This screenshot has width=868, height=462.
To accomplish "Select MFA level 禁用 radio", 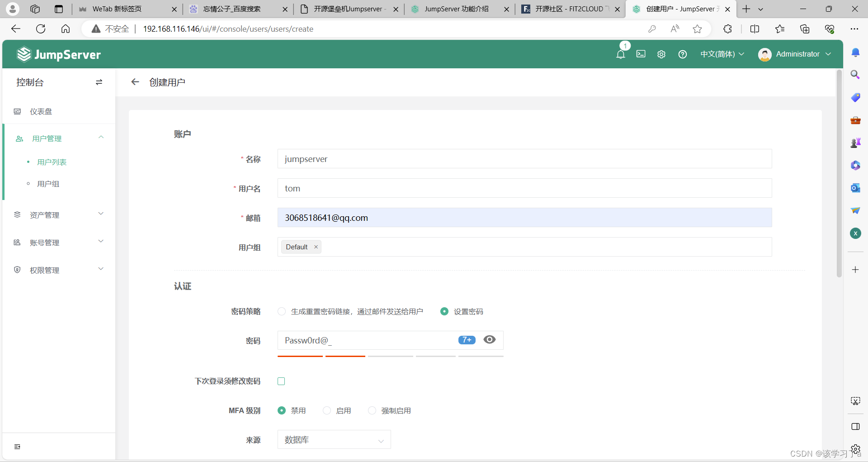I will pyautogui.click(x=282, y=410).
